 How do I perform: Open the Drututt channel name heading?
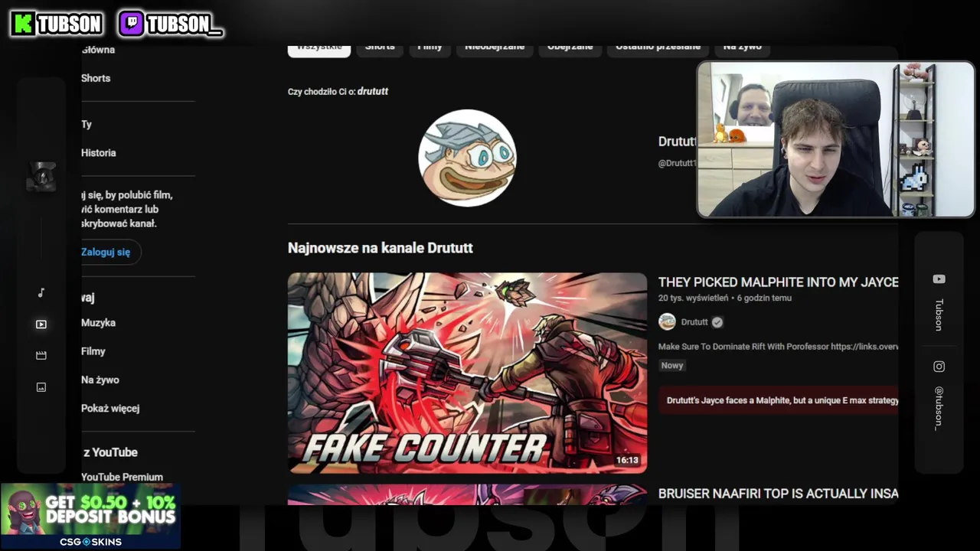click(x=677, y=142)
